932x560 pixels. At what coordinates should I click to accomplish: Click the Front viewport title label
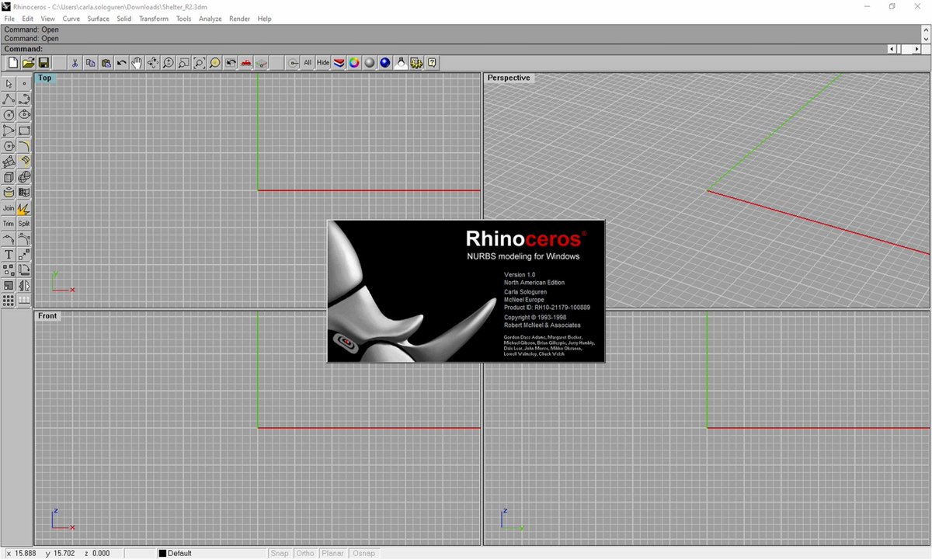[x=47, y=316]
